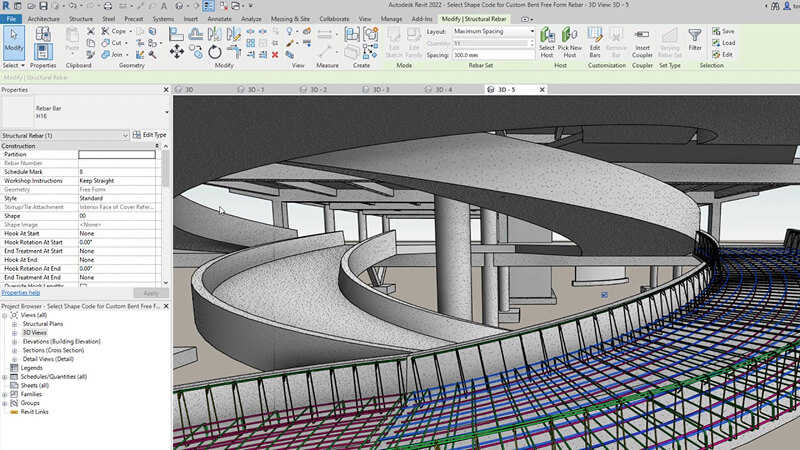Open the selection Filter tool
The height and width of the screenshot is (450, 800).
[695, 38]
